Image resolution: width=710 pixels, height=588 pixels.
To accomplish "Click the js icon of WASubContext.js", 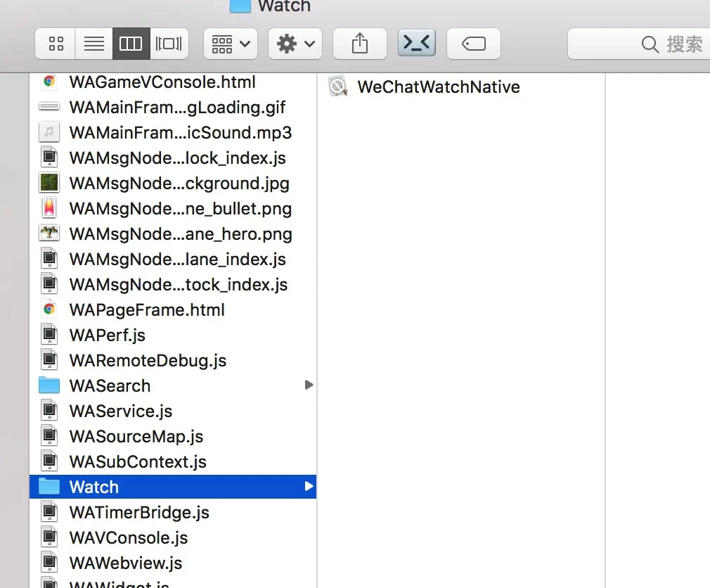I will (49, 461).
